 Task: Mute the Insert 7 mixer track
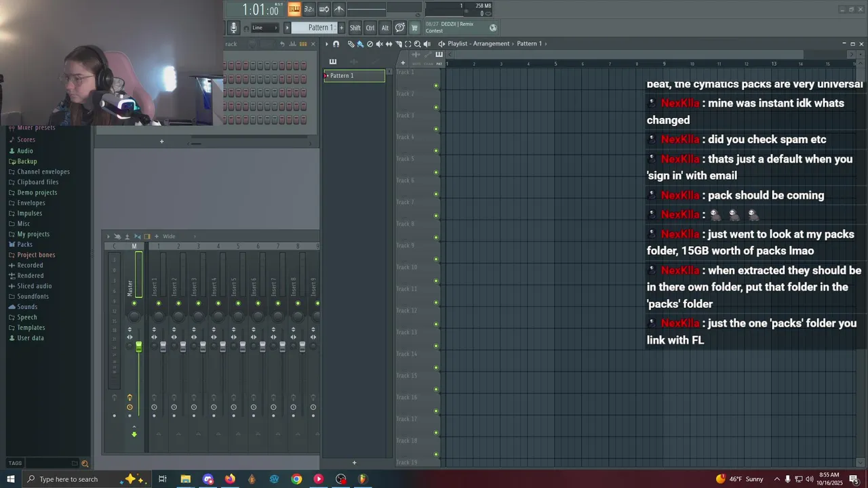click(278, 303)
